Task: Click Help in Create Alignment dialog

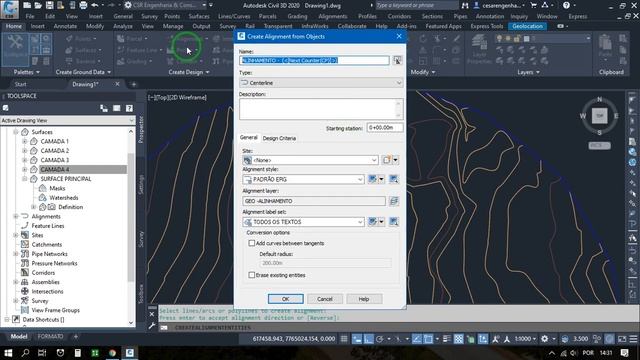Action: [x=364, y=299]
